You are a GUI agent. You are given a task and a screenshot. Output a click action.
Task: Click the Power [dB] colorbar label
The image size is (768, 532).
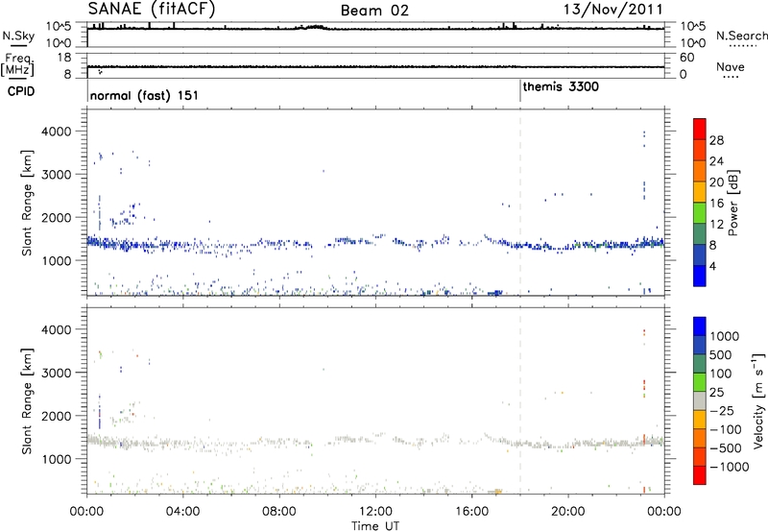coord(733,203)
